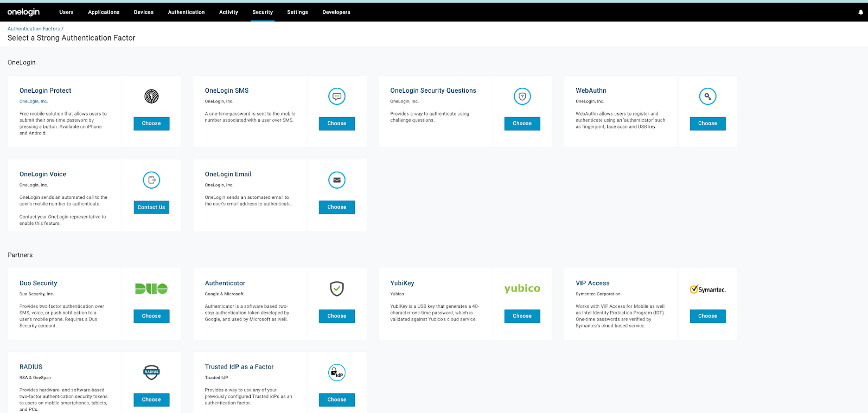Click the OneLogin SMS title
This screenshot has width=868, height=413.
point(227,91)
